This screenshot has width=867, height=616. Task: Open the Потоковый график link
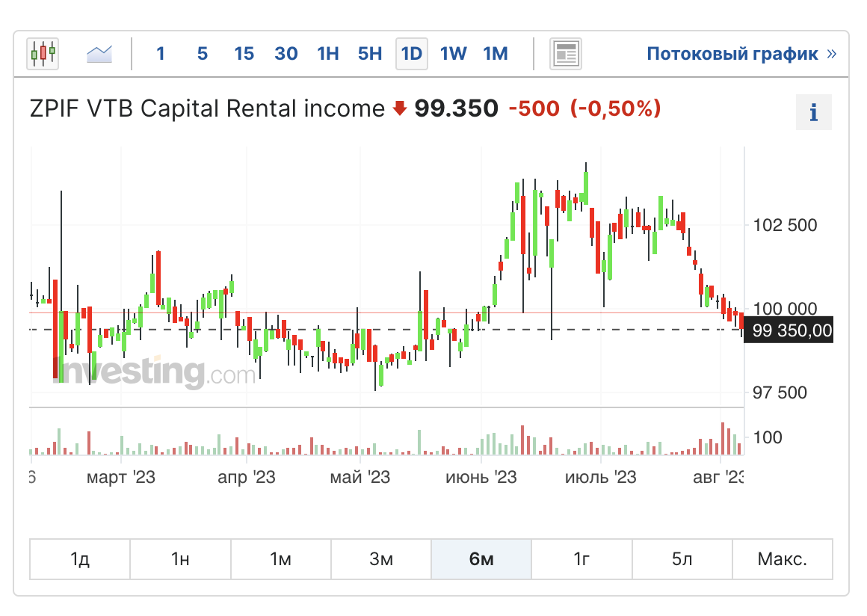tap(741, 54)
